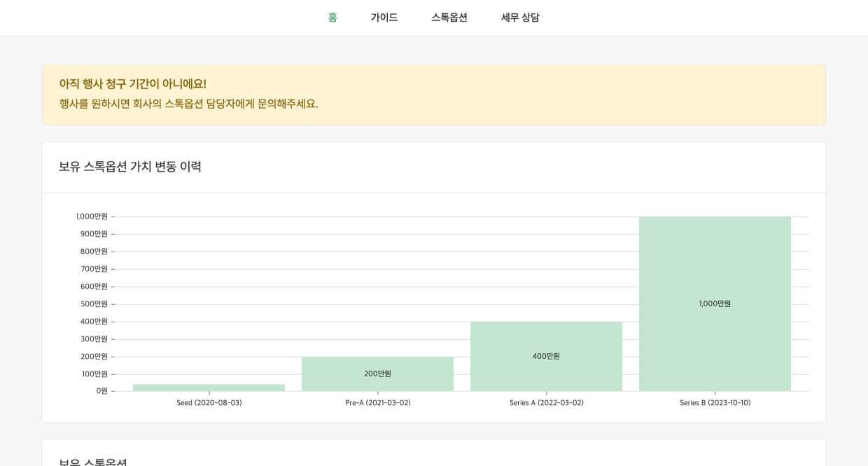
Task: Click the 700만원 y-axis tick label
Action: point(94,269)
